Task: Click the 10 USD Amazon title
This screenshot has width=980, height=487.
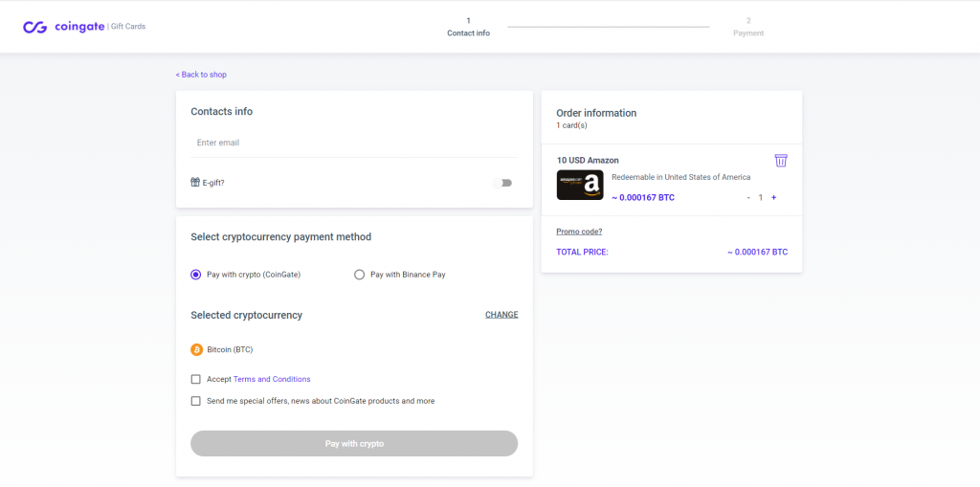Action: [x=588, y=160]
